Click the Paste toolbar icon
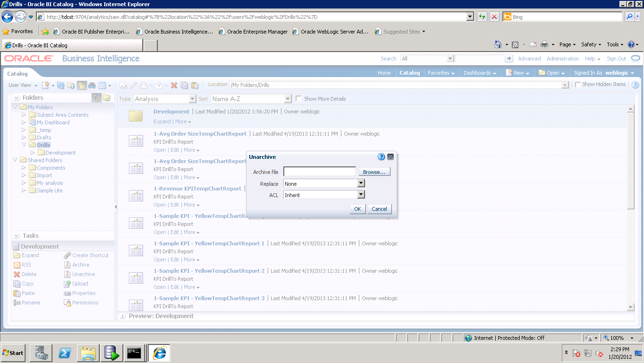 coord(195,86)
